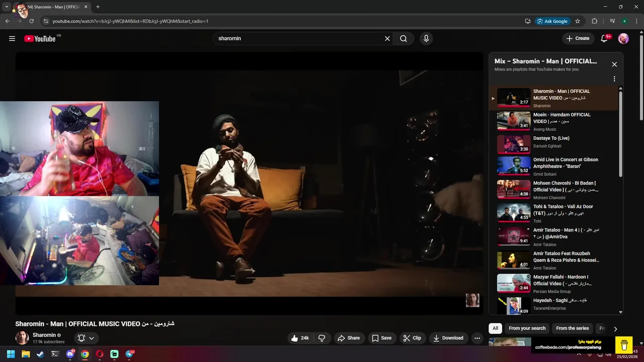Open the Create button
This screenshot has width=644, height=362.
coord(578,39)
